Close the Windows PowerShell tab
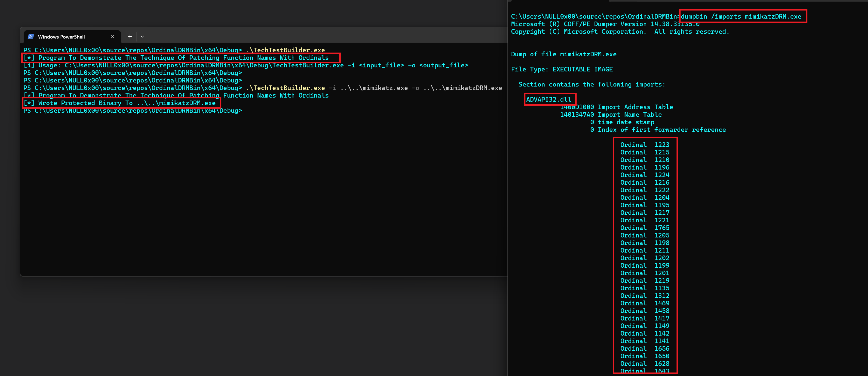The height and width of the screenshot is (376, 868). point(112,36)
